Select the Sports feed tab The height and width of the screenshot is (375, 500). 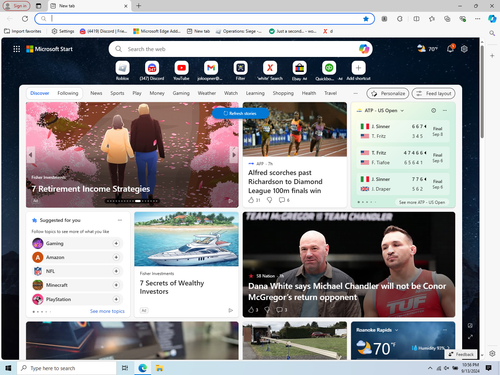(117, 93)
